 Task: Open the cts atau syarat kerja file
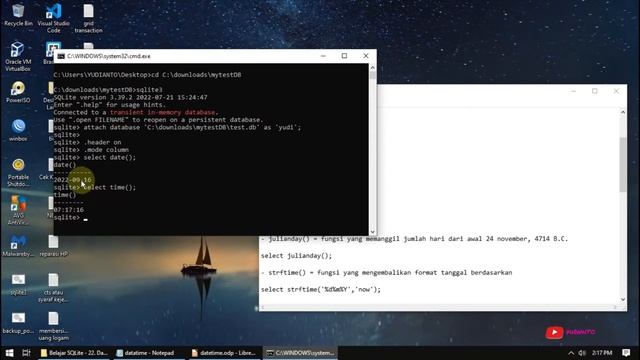[x=53, y=288]
